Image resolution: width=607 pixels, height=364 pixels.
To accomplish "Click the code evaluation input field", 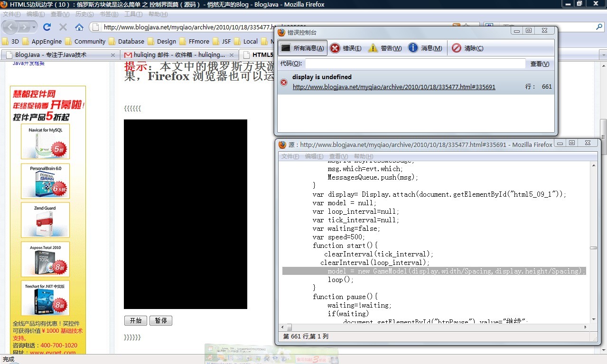I will click(415, 64).
